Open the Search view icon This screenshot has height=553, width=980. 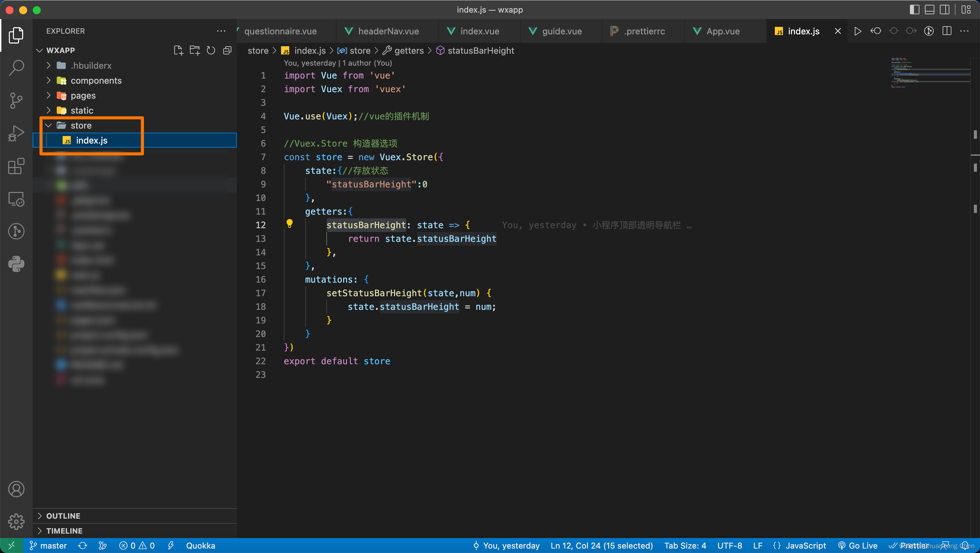[x=16, y=67]
